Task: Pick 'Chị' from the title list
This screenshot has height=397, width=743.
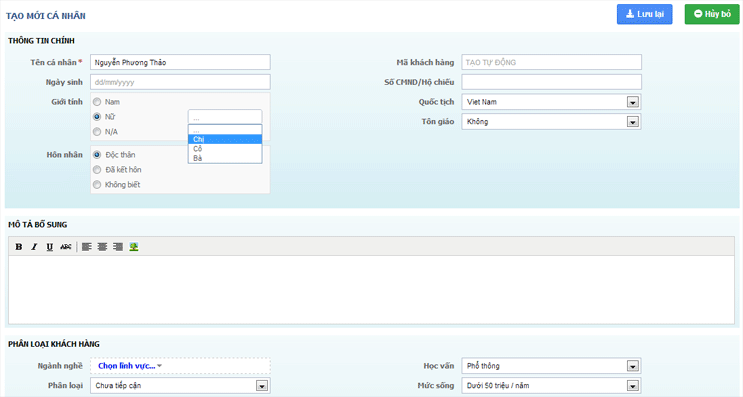Action: (225, 139)
